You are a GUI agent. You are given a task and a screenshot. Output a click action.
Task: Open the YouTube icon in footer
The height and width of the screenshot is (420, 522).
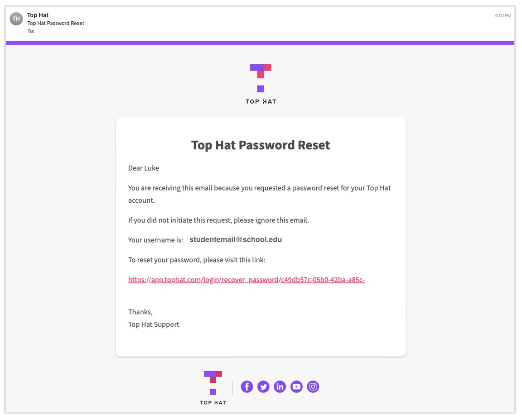click(296, 387)
